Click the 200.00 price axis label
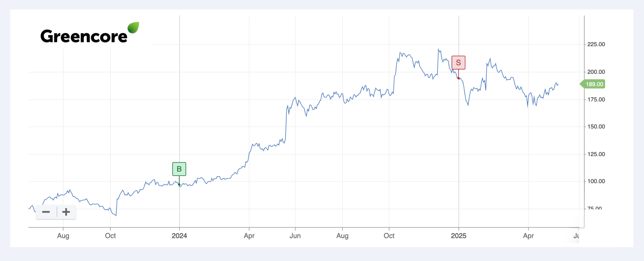The width and height of the screenshot is (644, 261). click(596, 72)
